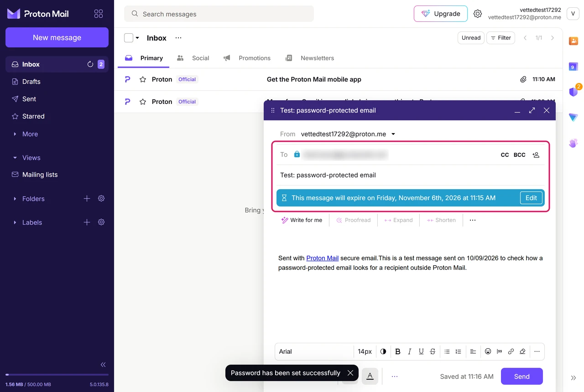584x392 pixels.
Task: Open the emoji picker
Action: [x=488, y=351]
